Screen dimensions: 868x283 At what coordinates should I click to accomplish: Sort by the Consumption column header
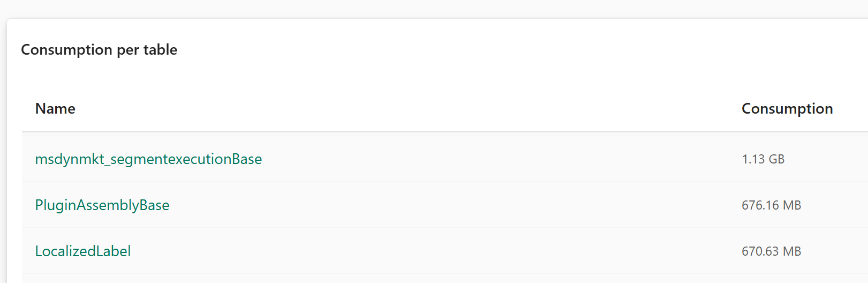tap(787, 109)
